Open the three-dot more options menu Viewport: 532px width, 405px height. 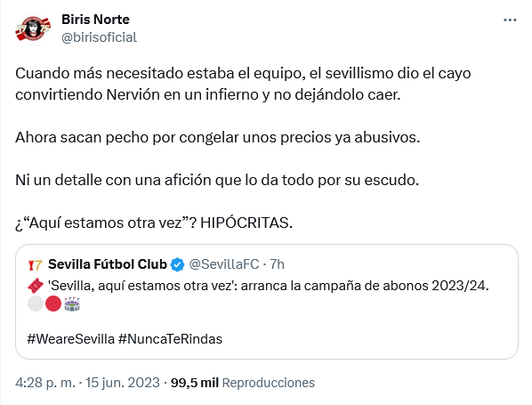coord(510,20)
